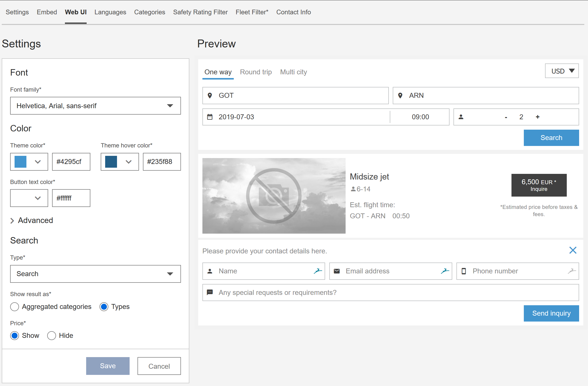Click the Email address input field

[391, 271]
